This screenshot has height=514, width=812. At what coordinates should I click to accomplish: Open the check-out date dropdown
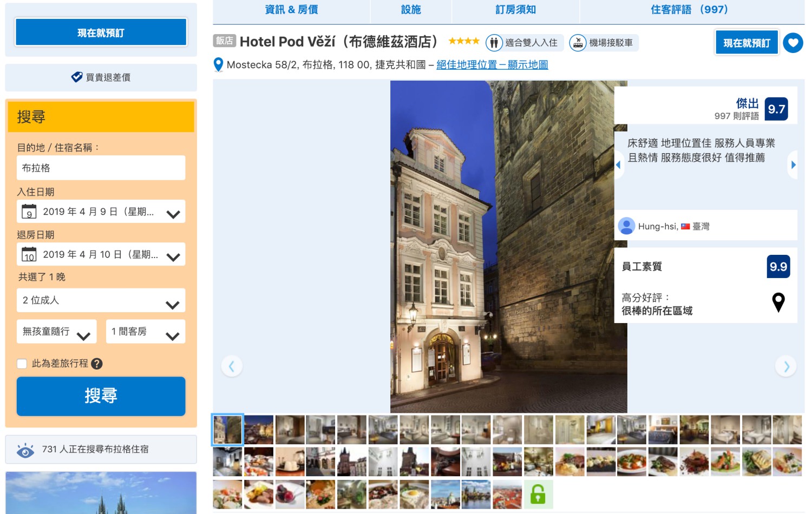pos(101,254)
